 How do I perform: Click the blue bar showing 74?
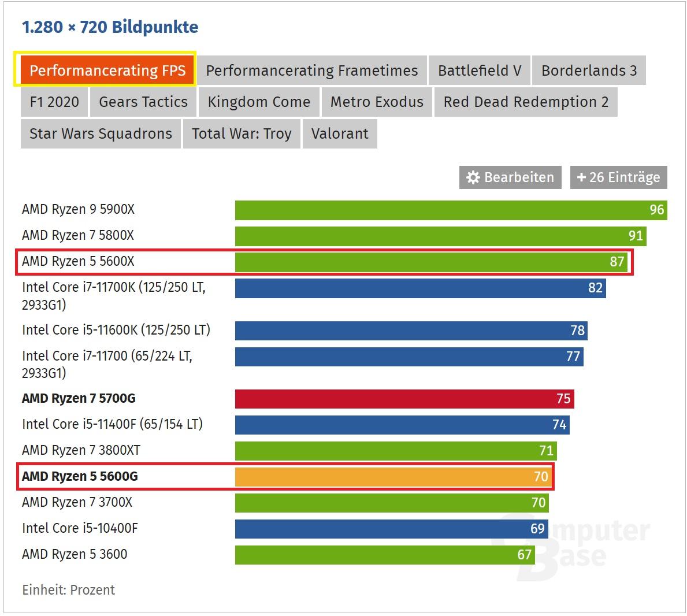point(402,425)
